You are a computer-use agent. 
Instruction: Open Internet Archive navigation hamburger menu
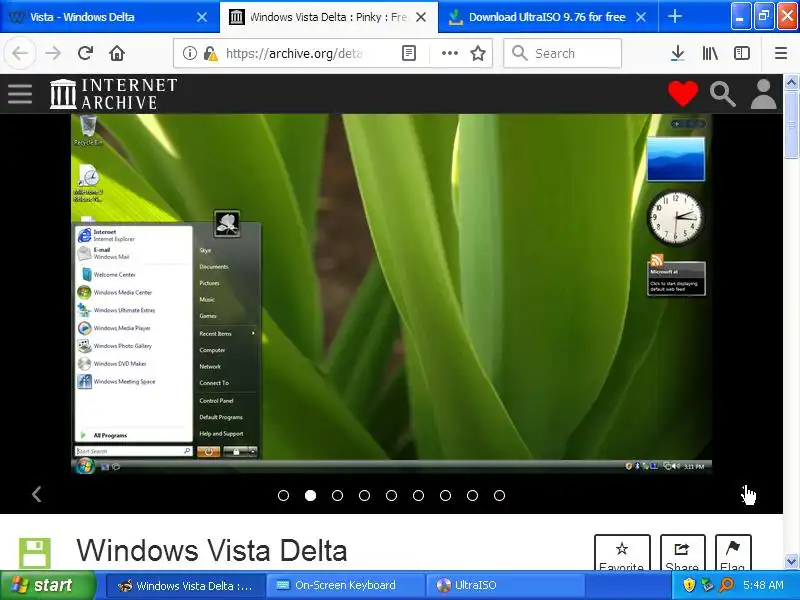(x=20, y=94)
